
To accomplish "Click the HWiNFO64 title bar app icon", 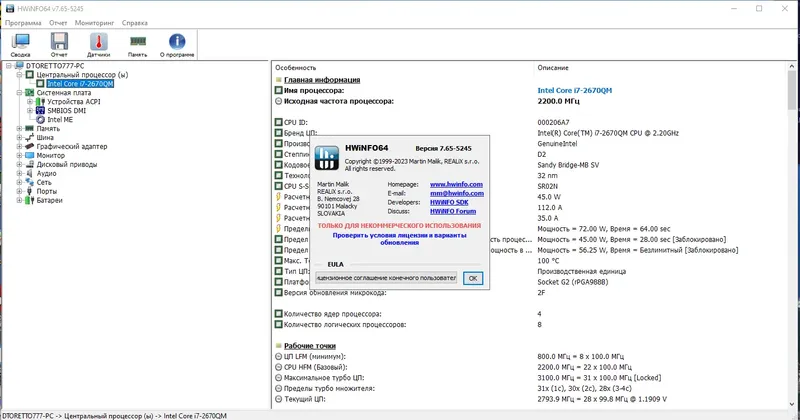I will [10, 9].
